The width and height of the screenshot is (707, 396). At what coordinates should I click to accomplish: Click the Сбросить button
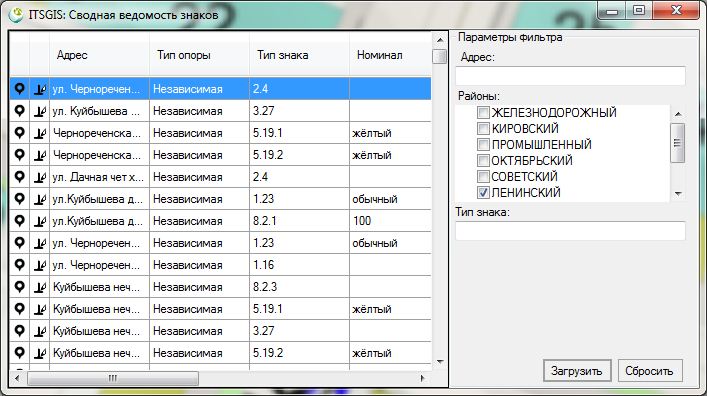pyautogui.click(x=650, y=371)
